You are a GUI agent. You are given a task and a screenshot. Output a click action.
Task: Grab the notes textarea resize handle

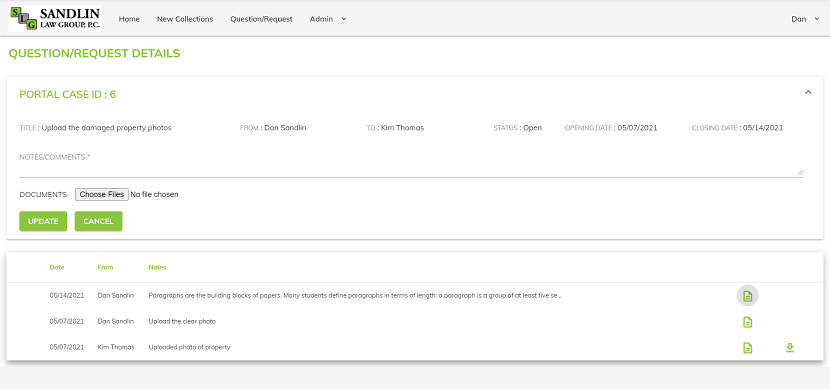[800, 173]
